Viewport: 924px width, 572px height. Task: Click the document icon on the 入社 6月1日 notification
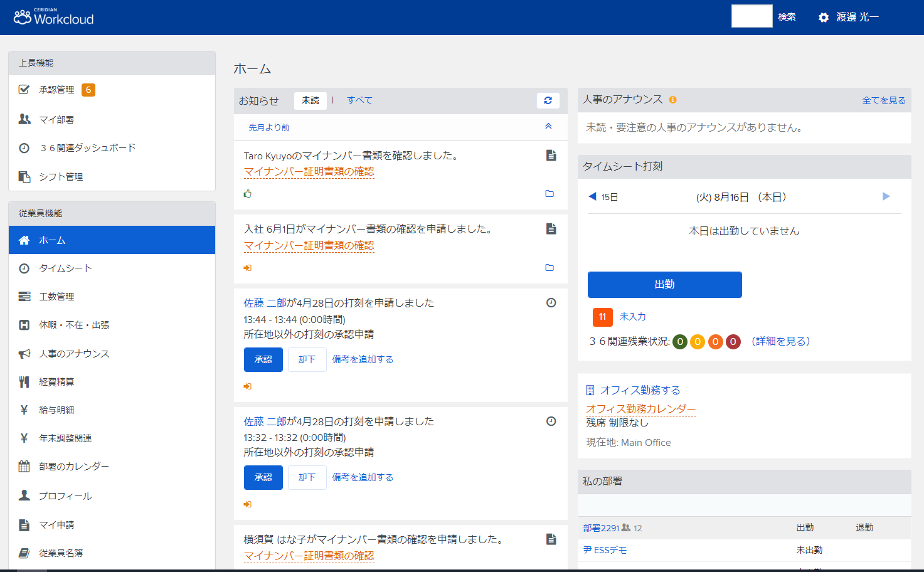point(551,229)
